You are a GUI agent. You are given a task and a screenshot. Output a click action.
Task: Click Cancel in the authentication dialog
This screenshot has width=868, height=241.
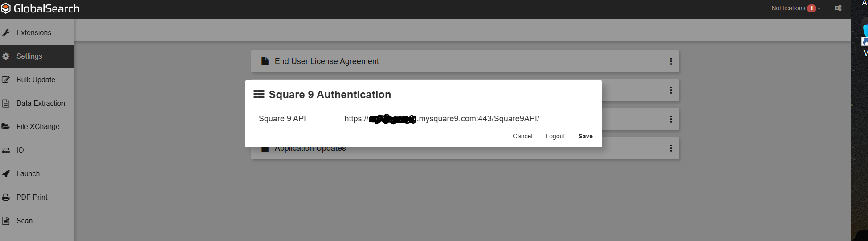[x=522, y=136]
